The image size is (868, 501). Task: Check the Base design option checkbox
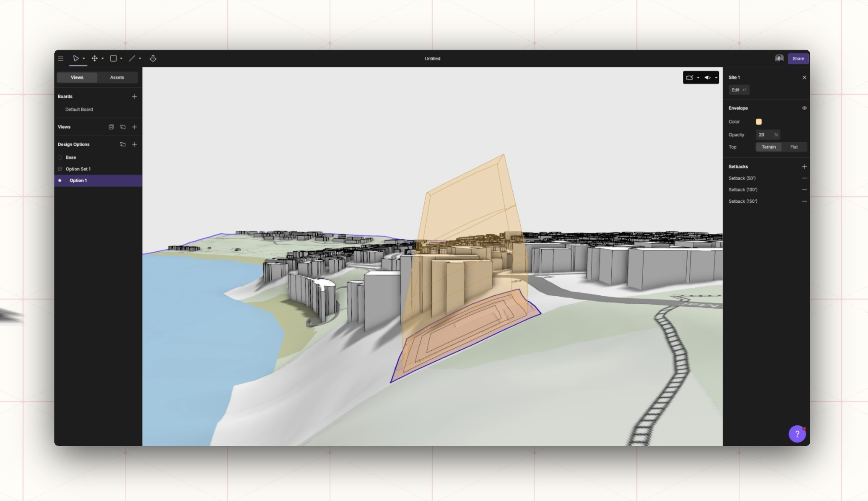pyautogui.click(x=60, y=157)
